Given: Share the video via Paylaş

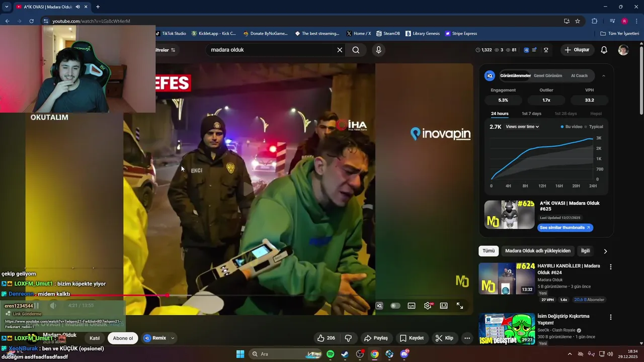Looking at the screenshot, I should [376, 338].
